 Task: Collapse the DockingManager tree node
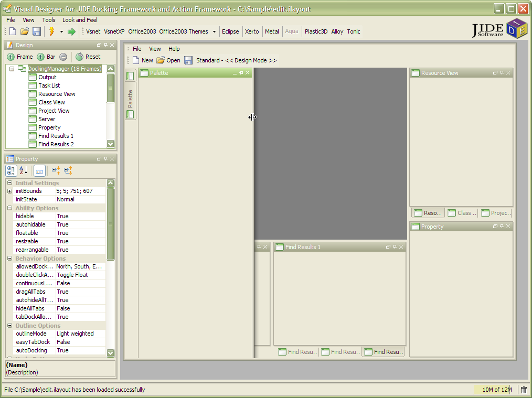click(x=12, y=69)
